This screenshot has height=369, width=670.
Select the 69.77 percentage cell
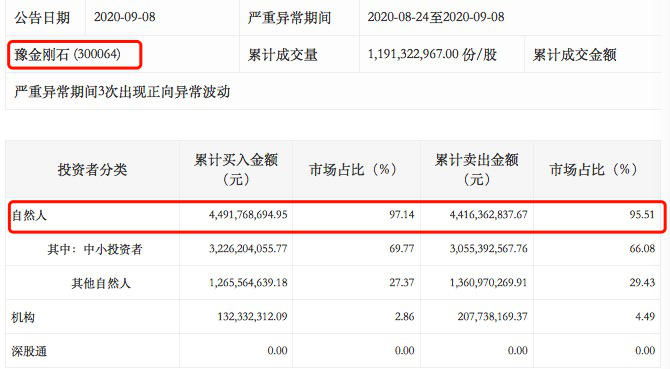pos(402,249)
